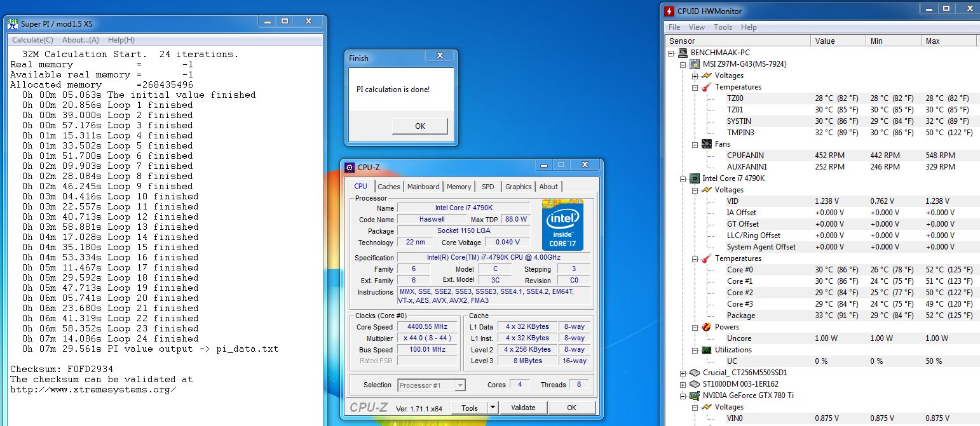The image size is (980, 426).
Task: Switch to the Mainboard tab in CPU-Z
Action: point(423,187)
